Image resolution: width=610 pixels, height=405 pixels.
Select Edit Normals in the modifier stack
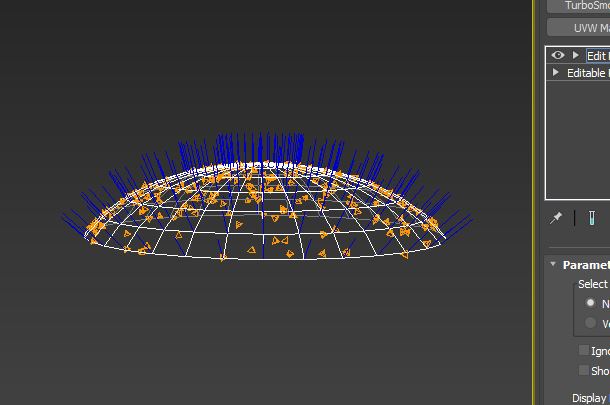597,56
